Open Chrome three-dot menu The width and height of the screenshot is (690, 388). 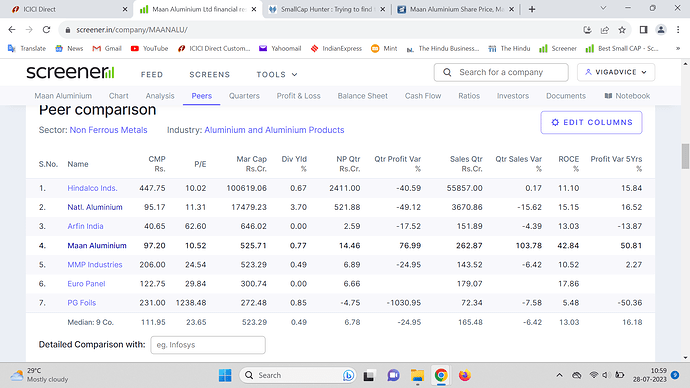point(678,29)
